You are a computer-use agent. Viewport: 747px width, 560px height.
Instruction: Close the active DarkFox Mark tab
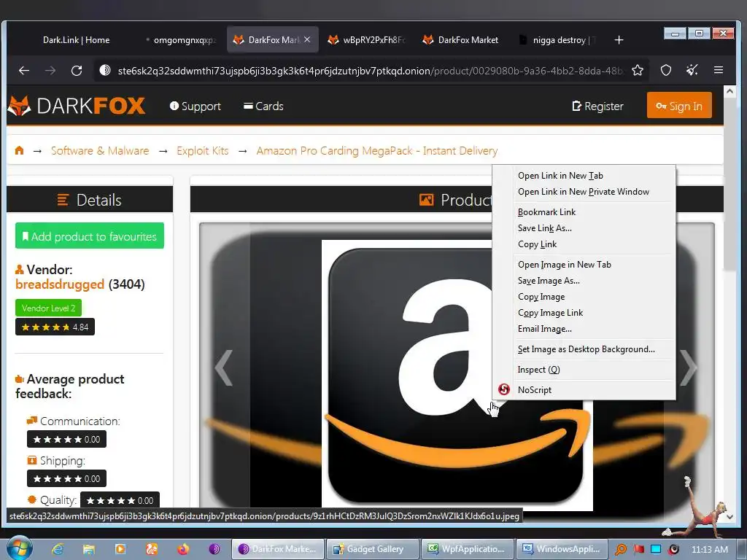307,39
